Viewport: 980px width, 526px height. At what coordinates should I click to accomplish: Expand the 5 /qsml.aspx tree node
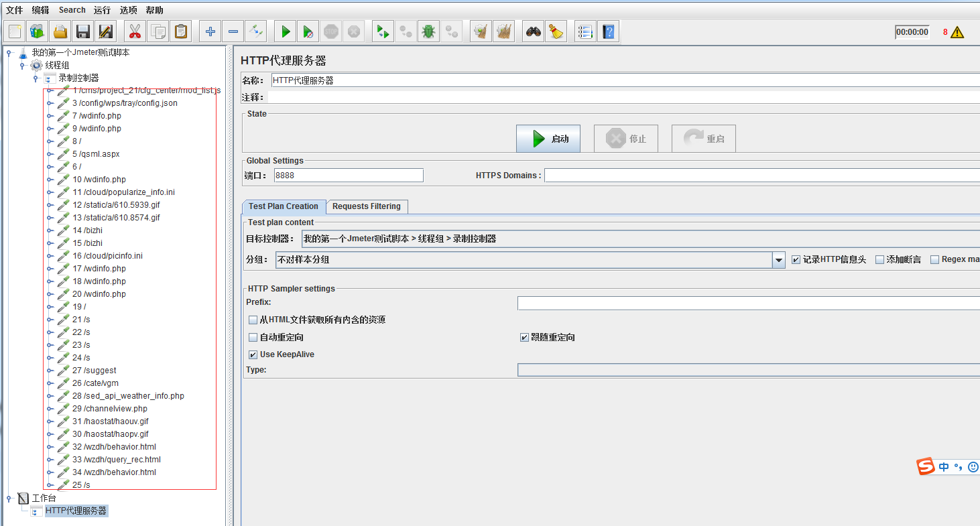pos(50,155)
